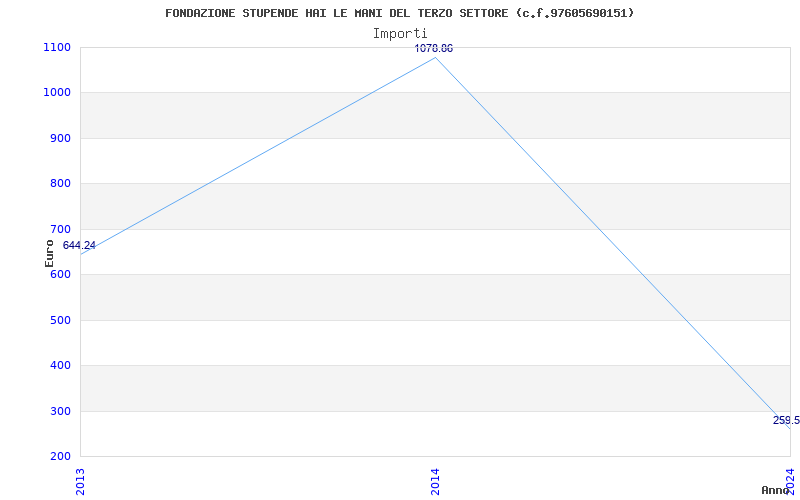
Task: Select the 259.5 data label
Action: tap(786, 420)
